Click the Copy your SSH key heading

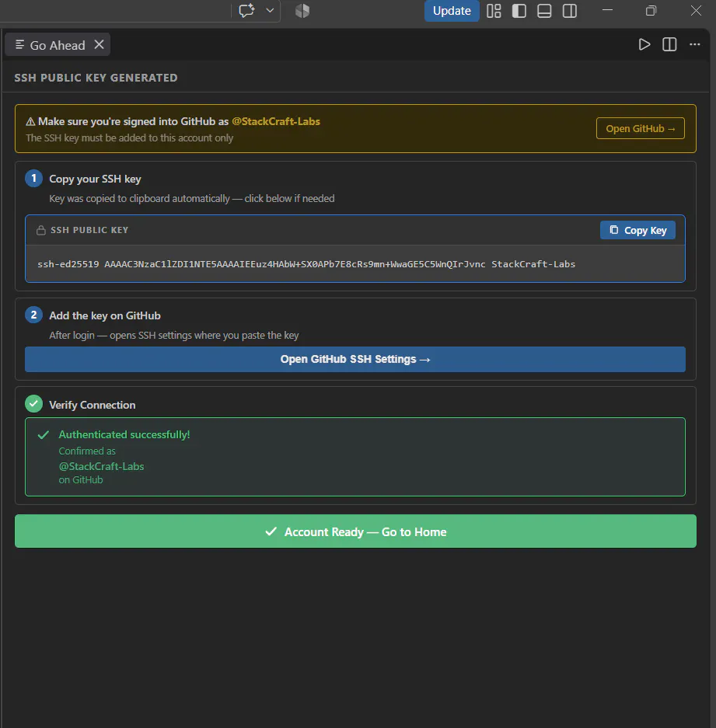coord(95,179)
